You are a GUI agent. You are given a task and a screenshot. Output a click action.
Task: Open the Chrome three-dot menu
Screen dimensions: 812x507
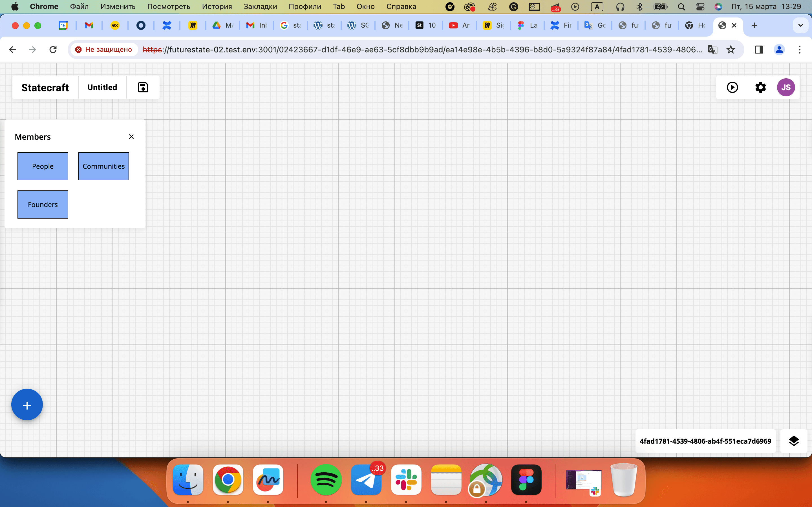click(799, 50)
